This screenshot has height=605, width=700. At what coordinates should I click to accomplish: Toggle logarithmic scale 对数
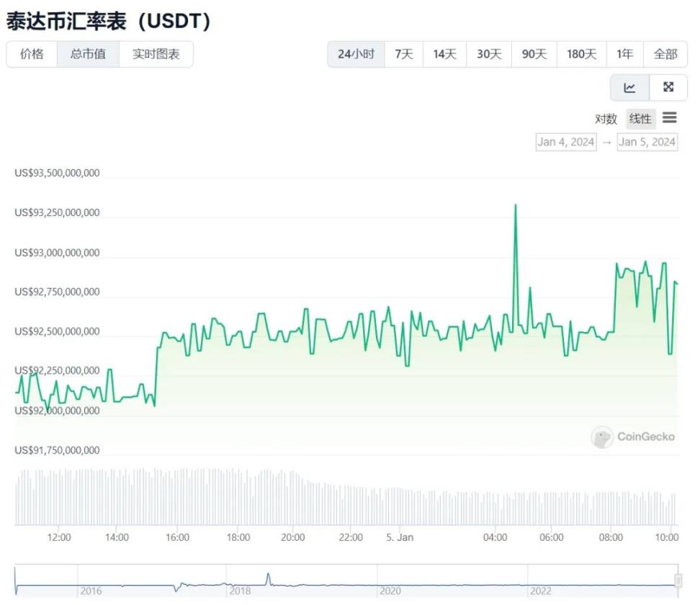pos(606,119)
